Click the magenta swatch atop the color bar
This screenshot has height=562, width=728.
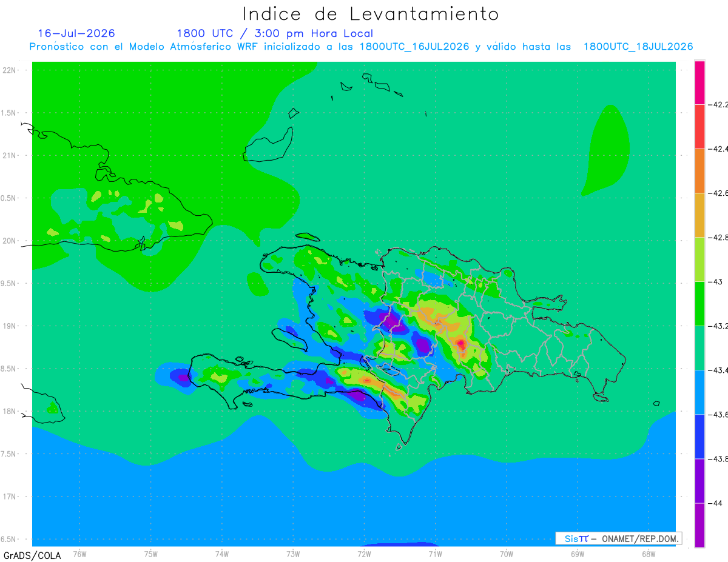699,82
